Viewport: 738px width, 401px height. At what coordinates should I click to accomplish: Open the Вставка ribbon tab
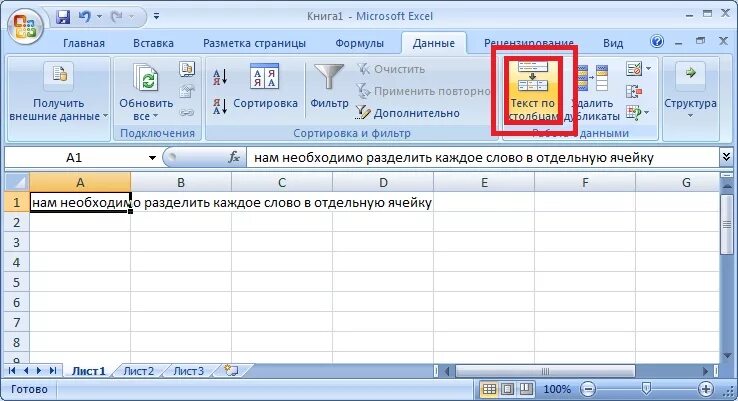[153, 43]
